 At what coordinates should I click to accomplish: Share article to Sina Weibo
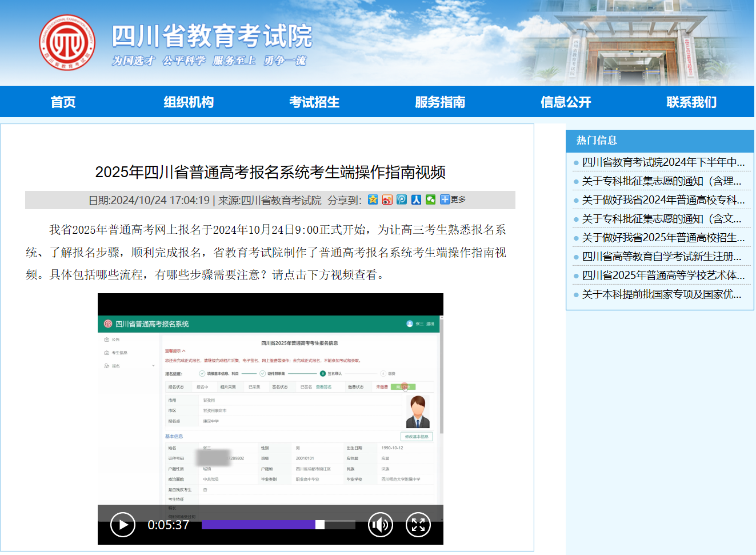(x=387, y=199)
